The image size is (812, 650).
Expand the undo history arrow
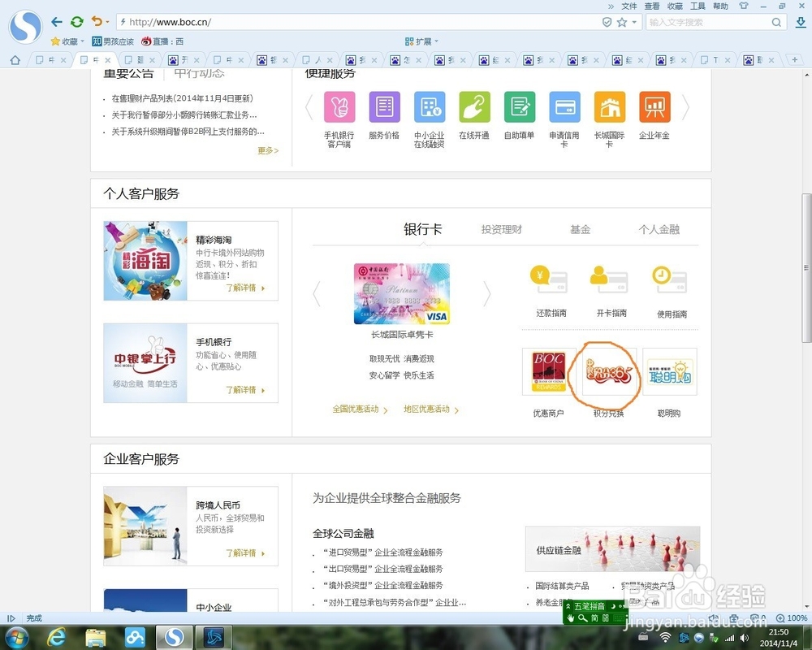coord(106,23)
